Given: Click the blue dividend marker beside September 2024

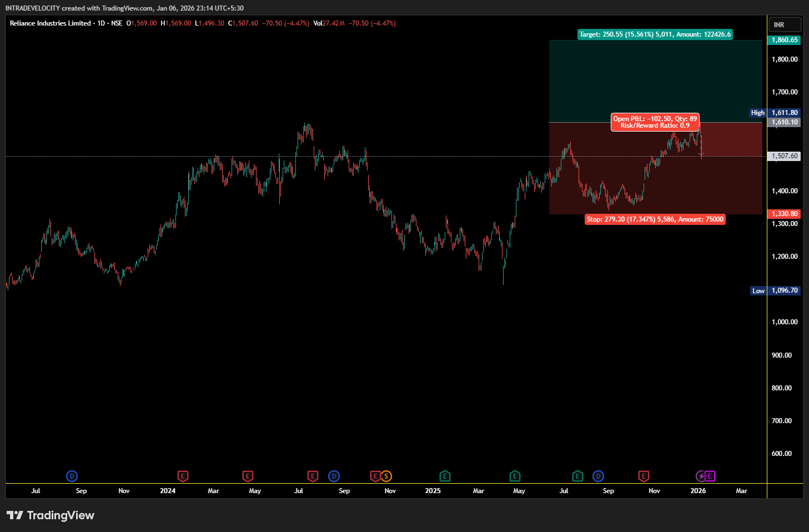Looking at the screenshot, I should pyautogui.click(x=334, y=476).
